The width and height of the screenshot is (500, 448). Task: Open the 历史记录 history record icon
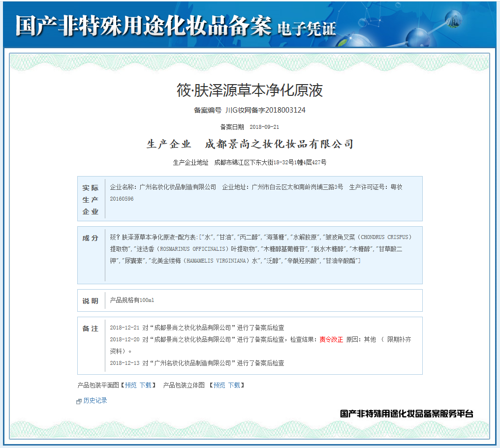(78, 401)
